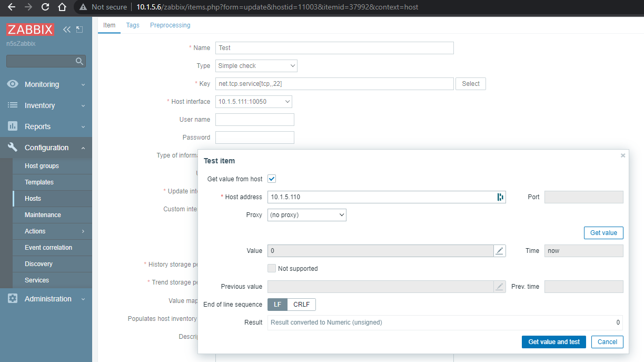
Task: Open the Proxy dropdown
Action: click(306, 215)
